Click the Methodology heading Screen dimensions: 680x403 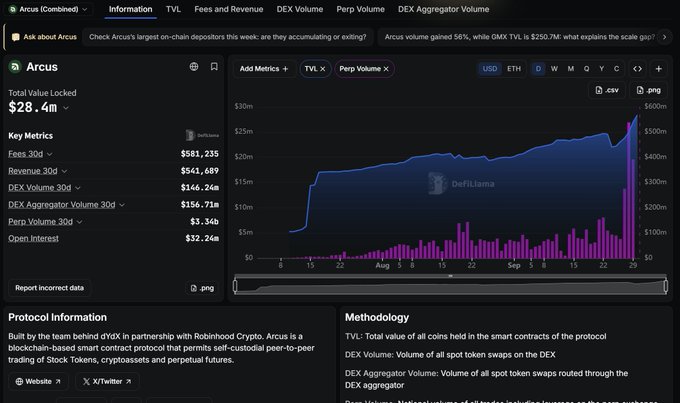point(377,317)
